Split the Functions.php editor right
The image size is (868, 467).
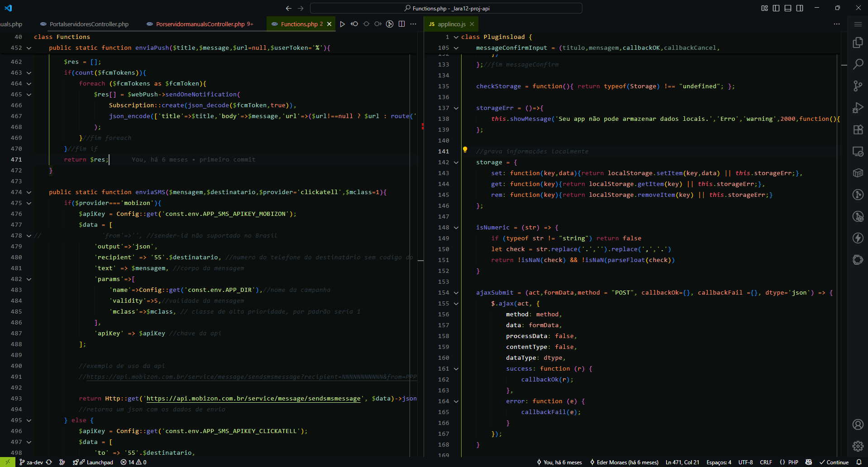point(401,24)
